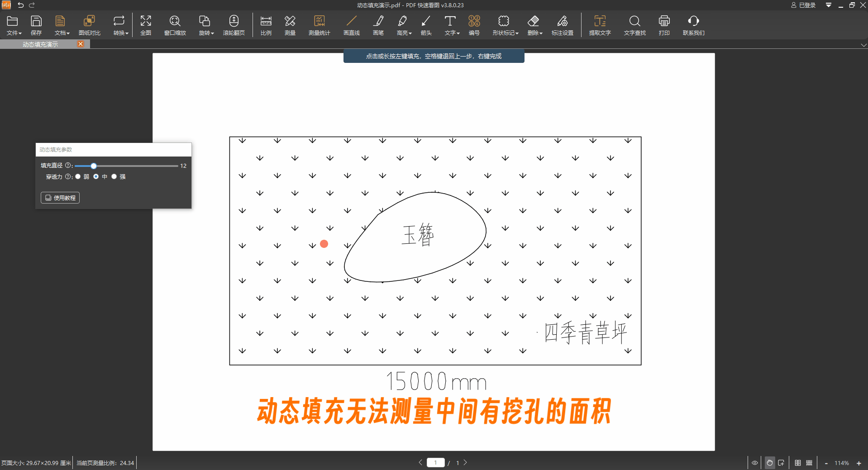Viewport: 868px width, 470px height.
Task: Open the scale (比例) tool
Action: [266, 25]
